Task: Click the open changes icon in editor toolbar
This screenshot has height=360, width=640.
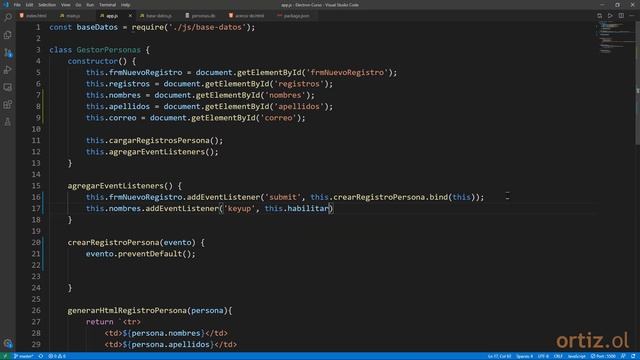Action: tap(599, 16)
